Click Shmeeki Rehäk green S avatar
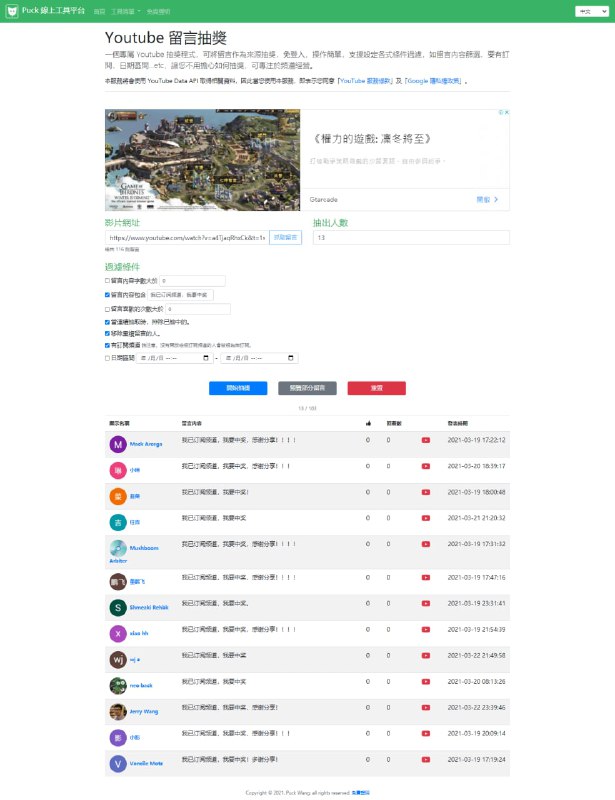The width and height of the screenshot is (615, 800). (x=118, y=608)
